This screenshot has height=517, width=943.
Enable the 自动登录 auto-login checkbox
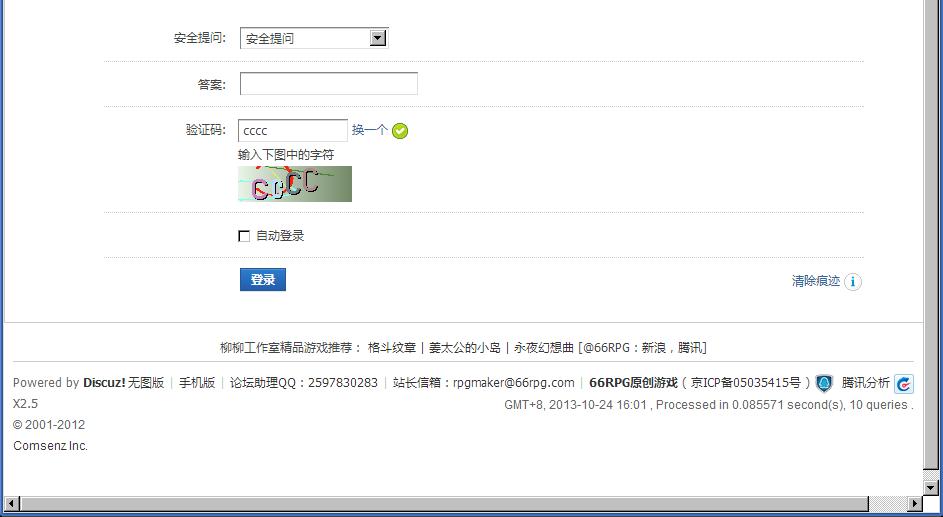[244, 236]
